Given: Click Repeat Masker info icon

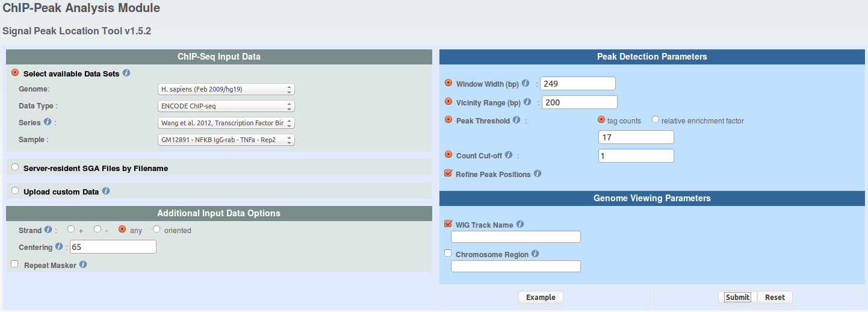Looking at the screenshot, I should tap(83, 264).
